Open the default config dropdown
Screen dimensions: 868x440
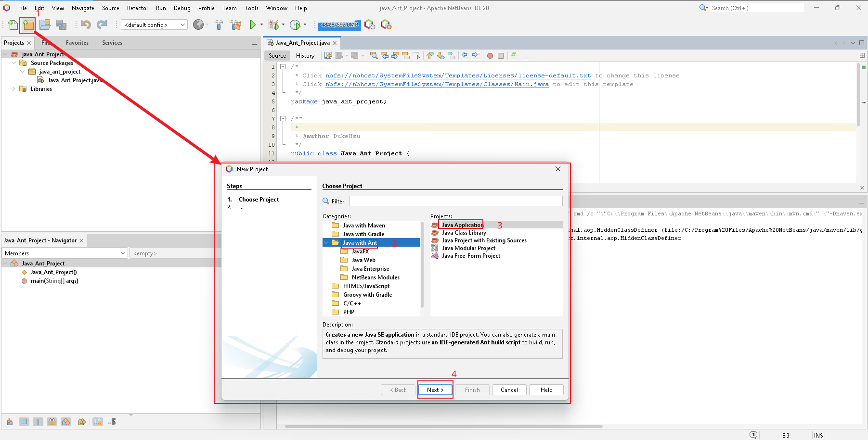(x=154, y=25)
